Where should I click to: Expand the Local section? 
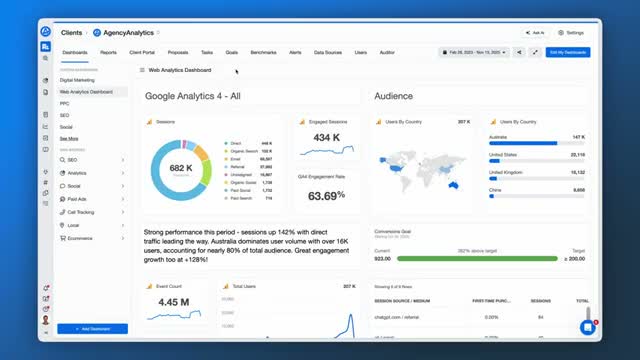[x=92, y=225]
